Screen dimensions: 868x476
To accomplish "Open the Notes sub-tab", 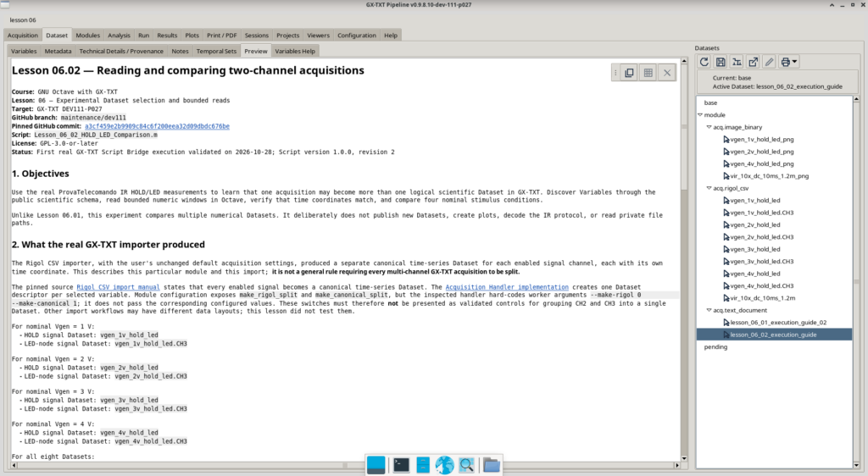I will click(x=180, y=52).
